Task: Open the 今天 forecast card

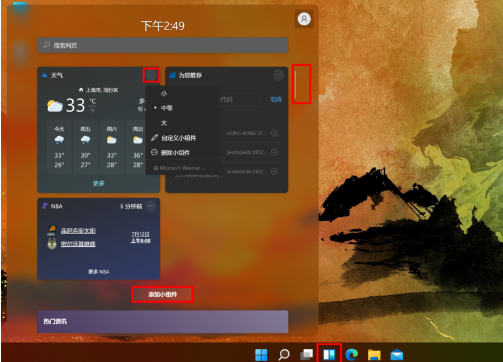Action: [x=59, y=147]
